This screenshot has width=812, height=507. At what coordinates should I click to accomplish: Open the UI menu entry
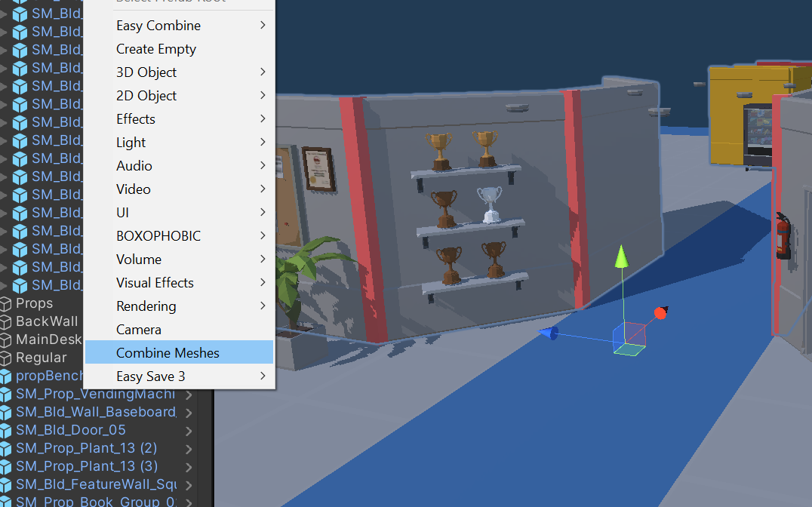[179, 212]
